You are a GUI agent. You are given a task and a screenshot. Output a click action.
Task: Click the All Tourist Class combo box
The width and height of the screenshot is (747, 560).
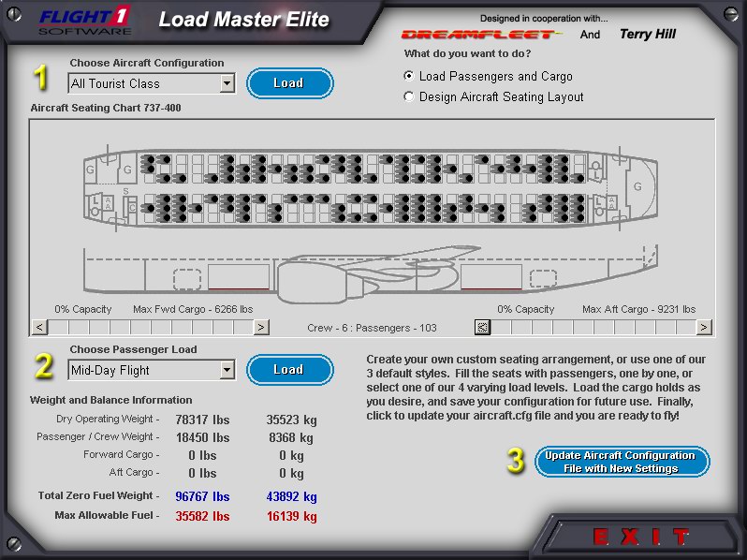tap(143, 84)
